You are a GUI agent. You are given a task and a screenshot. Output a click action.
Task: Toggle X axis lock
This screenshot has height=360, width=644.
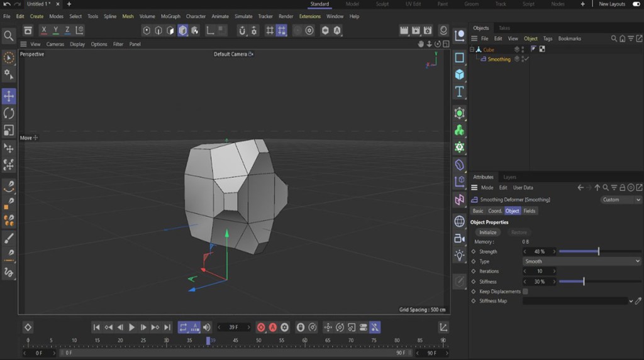pyautogui.click(x=43, y=30)
